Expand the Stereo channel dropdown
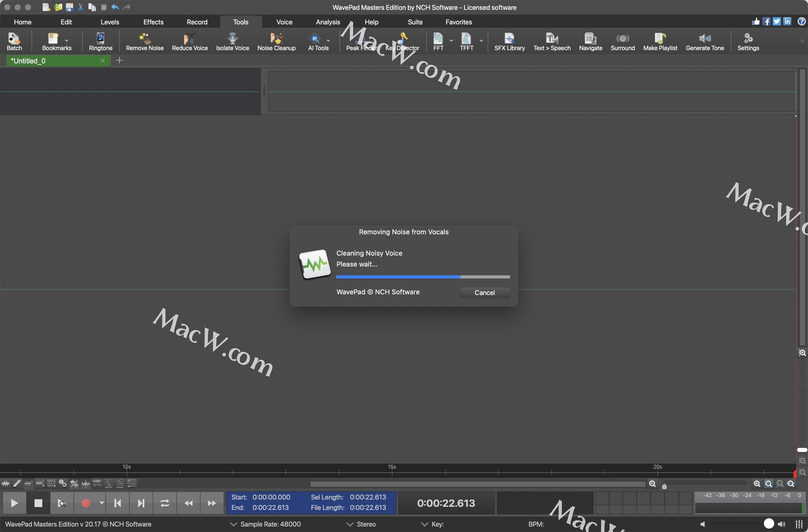 349,524
